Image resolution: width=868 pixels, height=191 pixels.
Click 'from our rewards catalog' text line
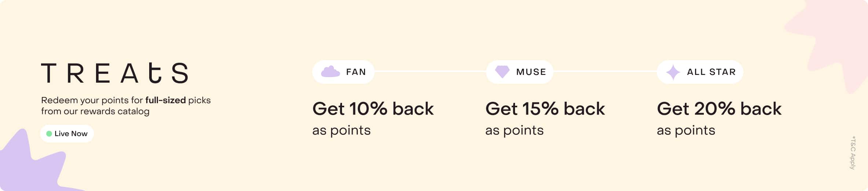(x=95, y=111)
